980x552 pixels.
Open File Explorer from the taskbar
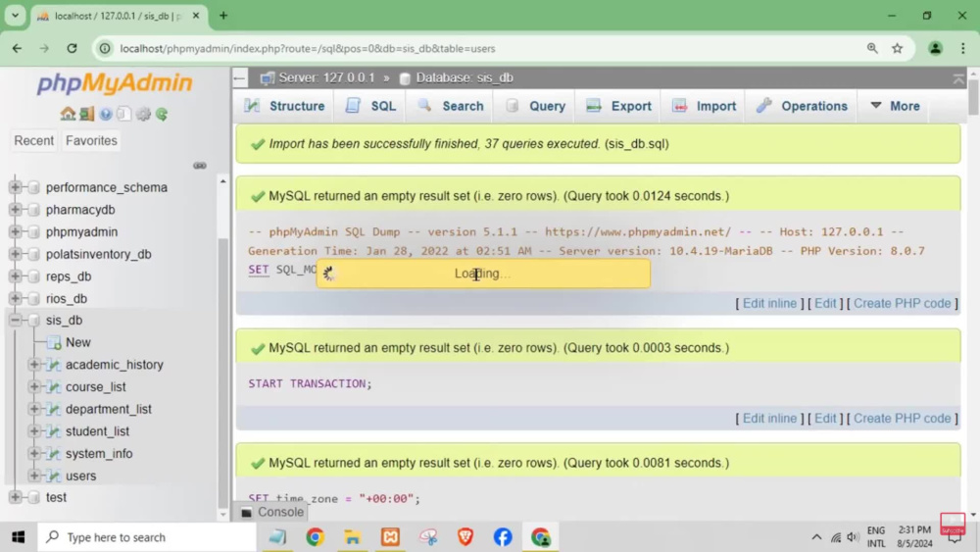(x=353, y=537)
